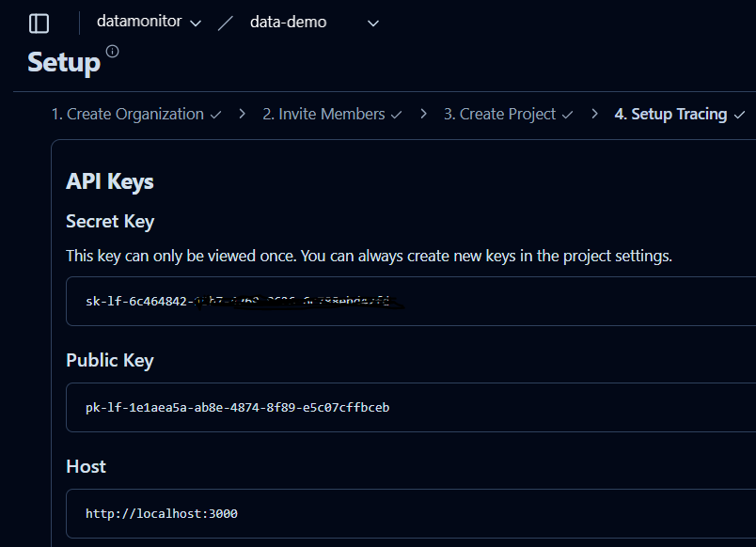Click checkmark next to Create Organization
The width and height of the screenshot is (756, 547).
tap(215, 115)
